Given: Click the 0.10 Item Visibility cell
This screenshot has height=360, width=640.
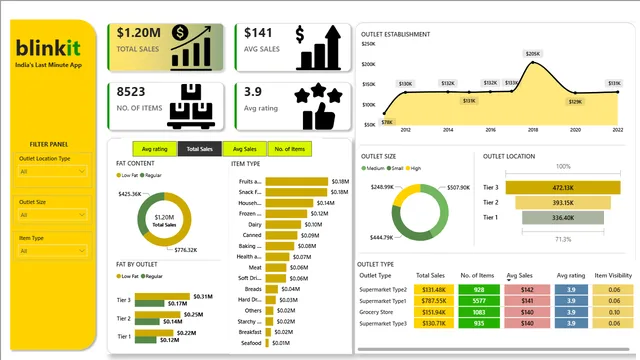Looking at the screenshot, I should click(x=614, y=312).
